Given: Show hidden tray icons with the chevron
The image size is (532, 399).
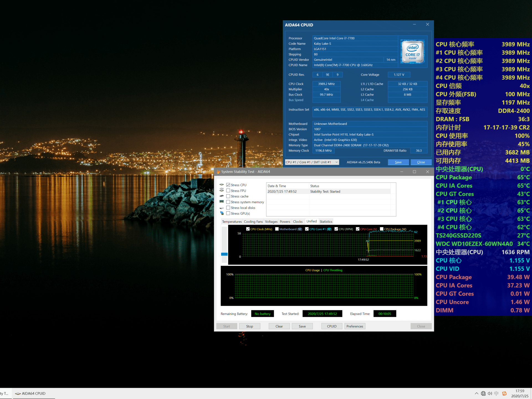Looking at the screenshot, I should 477,393.
